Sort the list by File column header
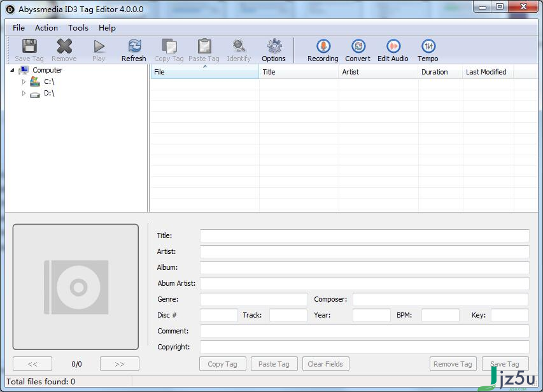The image size is (543, 392). coord(205,72)
